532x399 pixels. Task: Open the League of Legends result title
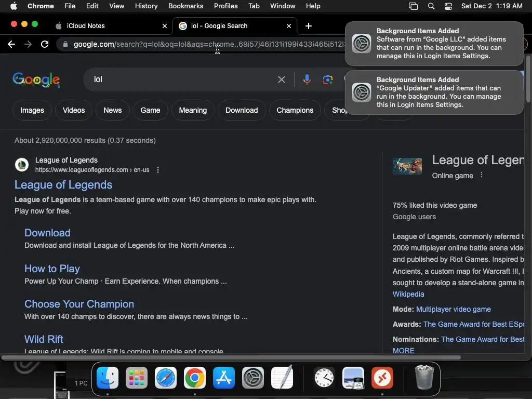tap(63, 184)
